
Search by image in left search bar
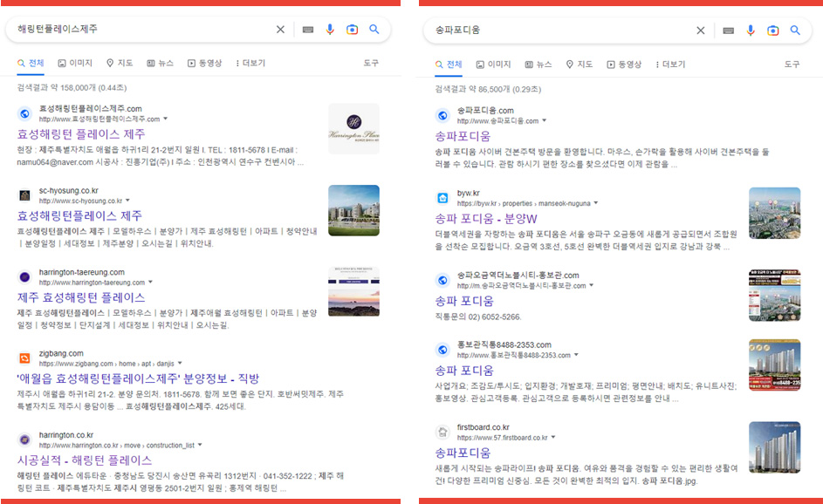[353, 30]
